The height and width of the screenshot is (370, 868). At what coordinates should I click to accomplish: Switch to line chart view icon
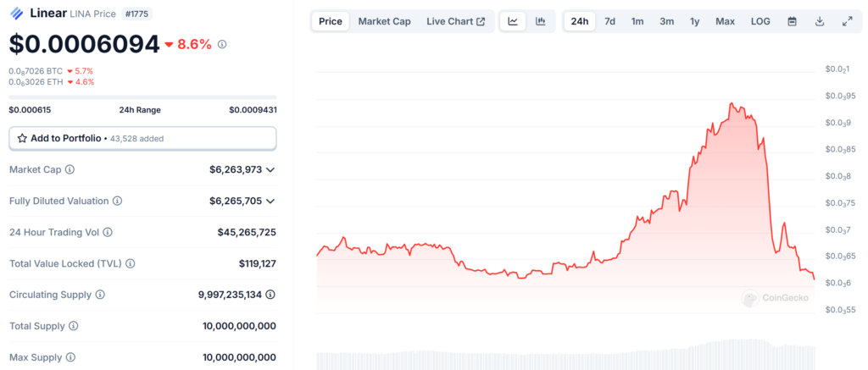coord(513,21)
